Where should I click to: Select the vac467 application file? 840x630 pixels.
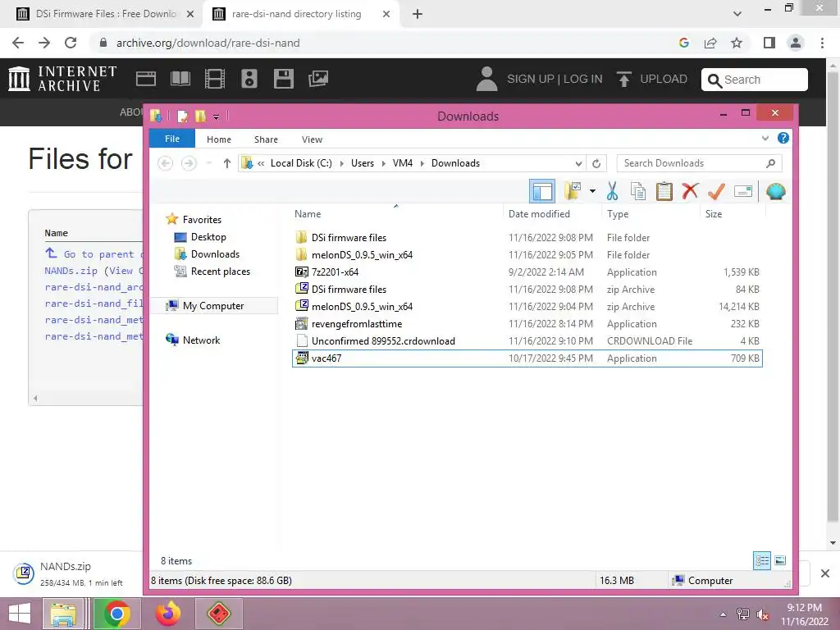(x=527, y=358)
